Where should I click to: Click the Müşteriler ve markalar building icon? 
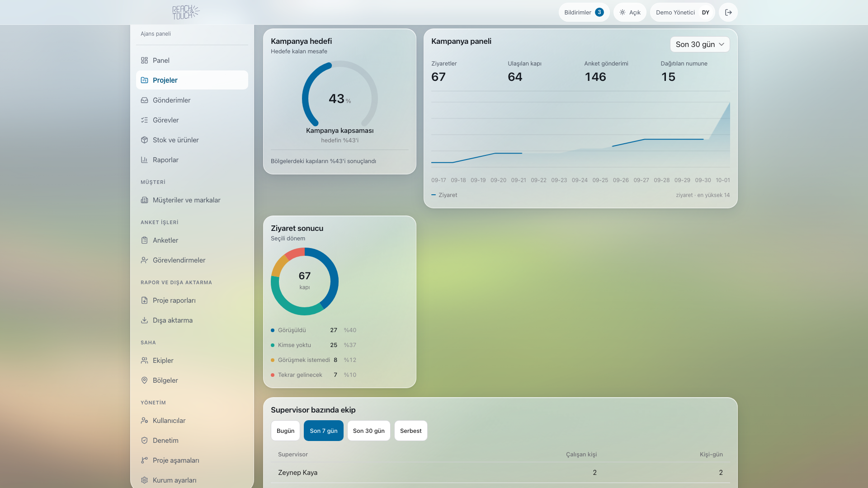(x=144, y=200)
